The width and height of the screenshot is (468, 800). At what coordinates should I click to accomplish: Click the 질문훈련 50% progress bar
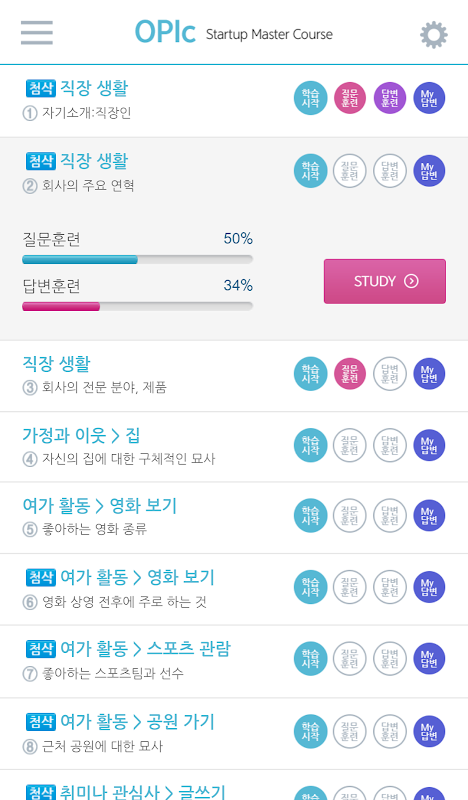tap(137, 259)
